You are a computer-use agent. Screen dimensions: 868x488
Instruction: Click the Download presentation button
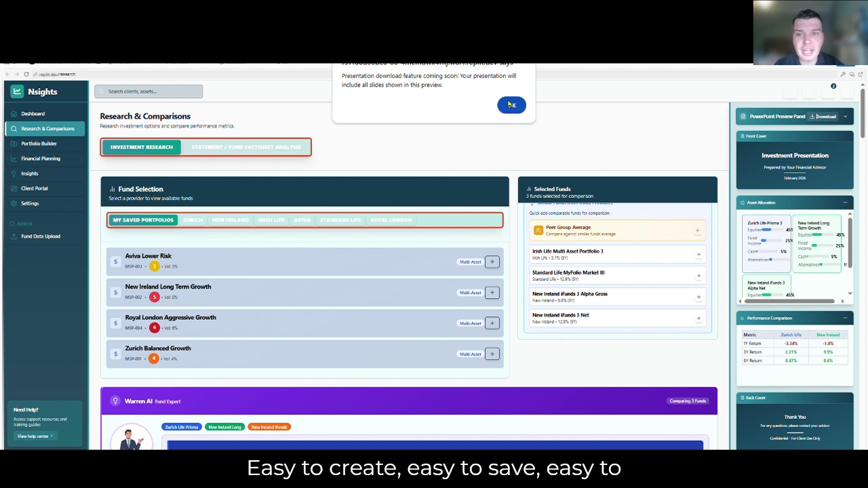click(x=823, y=117)
